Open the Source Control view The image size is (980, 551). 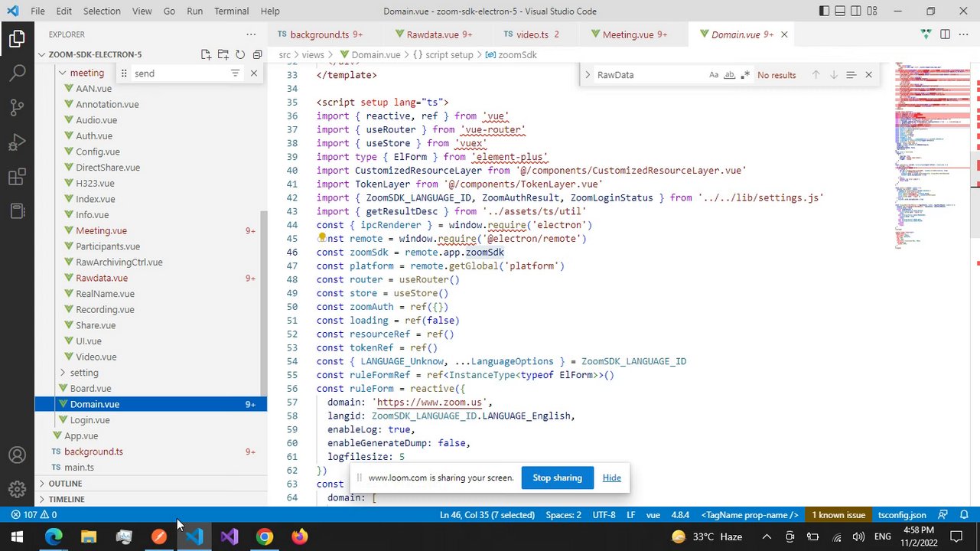[17, 108]
